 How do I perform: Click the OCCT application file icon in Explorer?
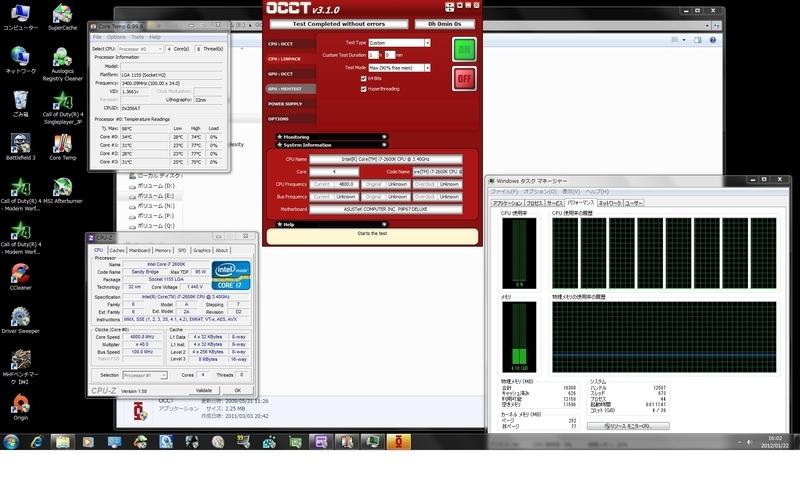140,411
